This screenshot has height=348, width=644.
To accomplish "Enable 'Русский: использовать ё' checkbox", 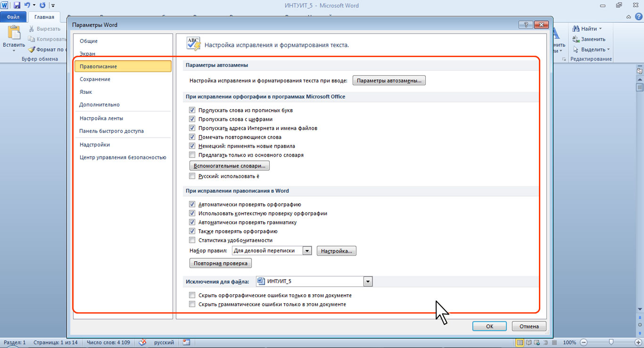I will click(192, 176).
